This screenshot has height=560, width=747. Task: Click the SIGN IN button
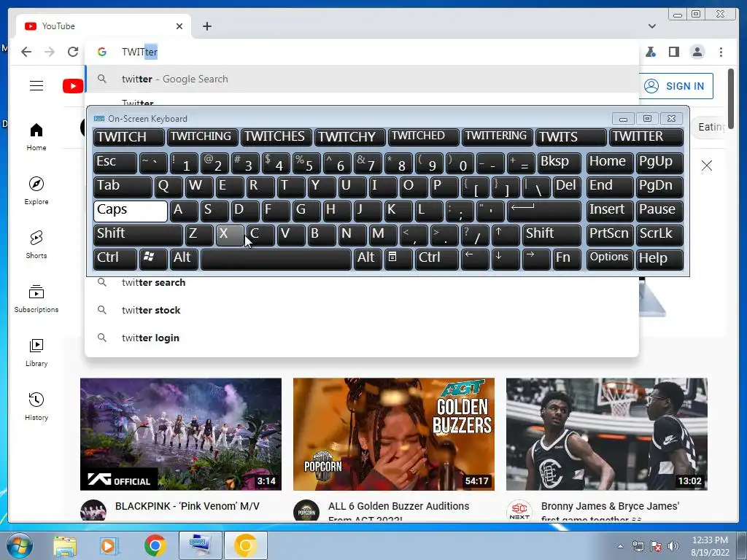point(675,86)
